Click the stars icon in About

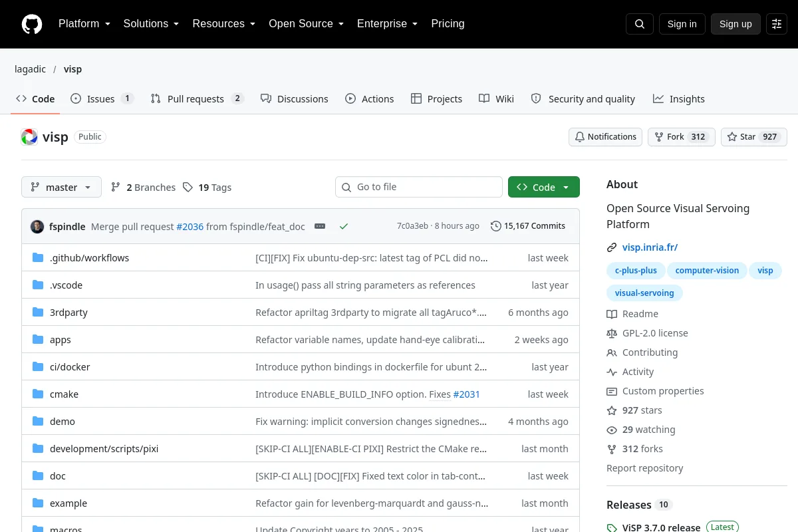(612, 410)
